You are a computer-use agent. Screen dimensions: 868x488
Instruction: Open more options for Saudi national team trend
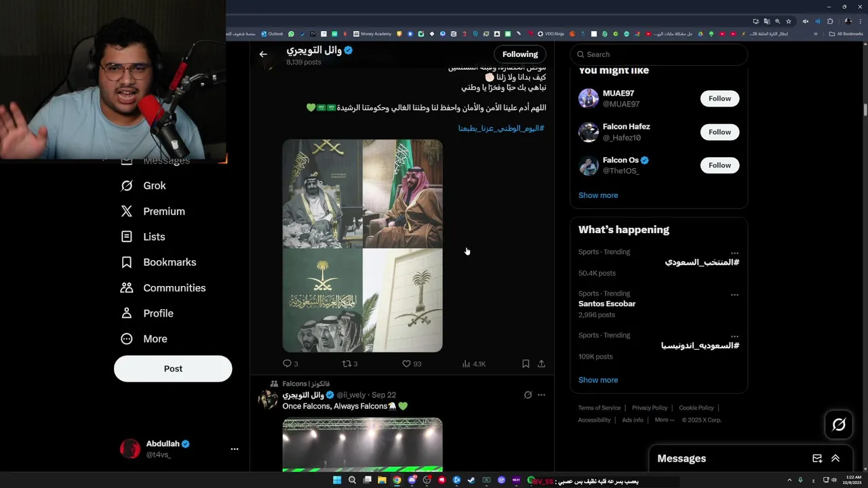tap(734, 253)
